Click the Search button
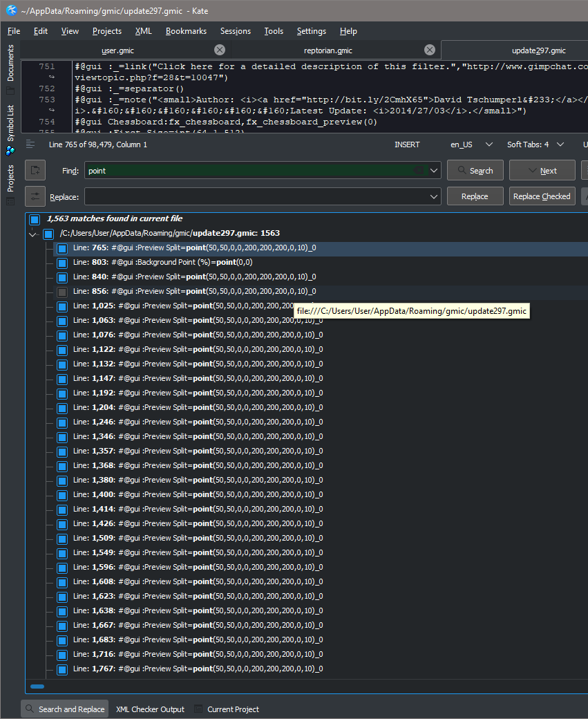This screenshot has width=588, height=719. click(475, 170)
